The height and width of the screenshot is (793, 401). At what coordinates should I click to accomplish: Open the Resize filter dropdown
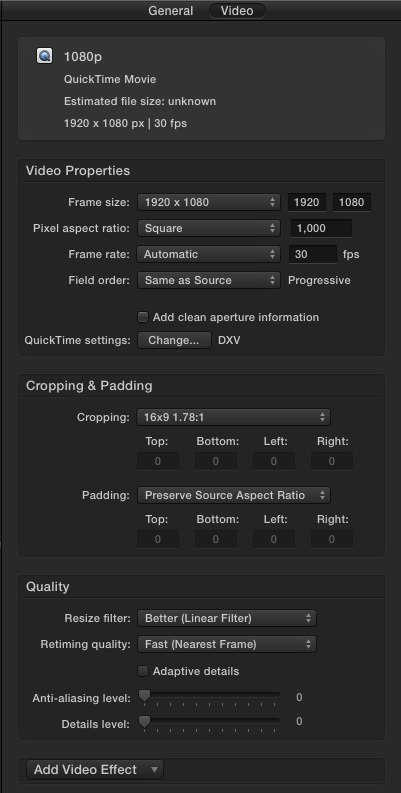227,618
